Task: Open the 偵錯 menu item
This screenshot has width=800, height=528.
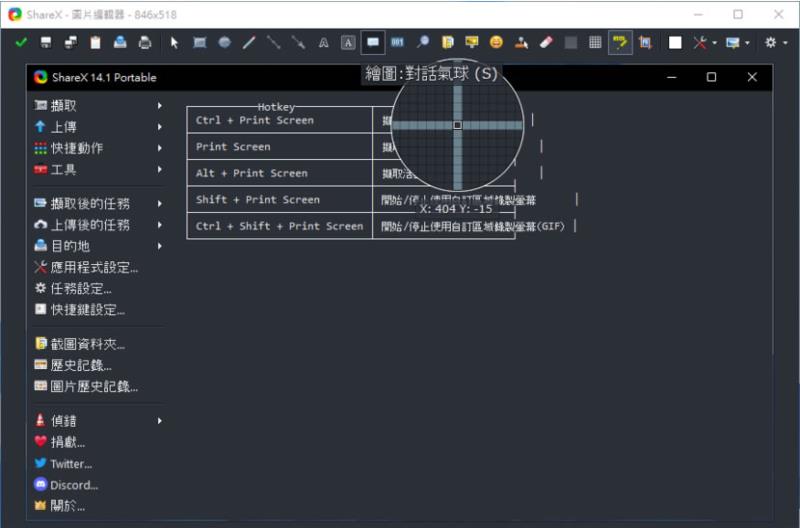Action: tap(98, 421)
